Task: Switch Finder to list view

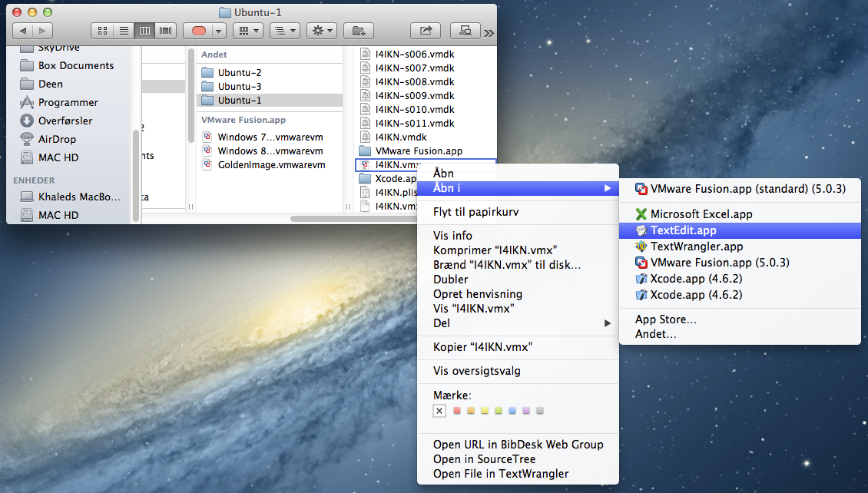Action: (124, 31)
